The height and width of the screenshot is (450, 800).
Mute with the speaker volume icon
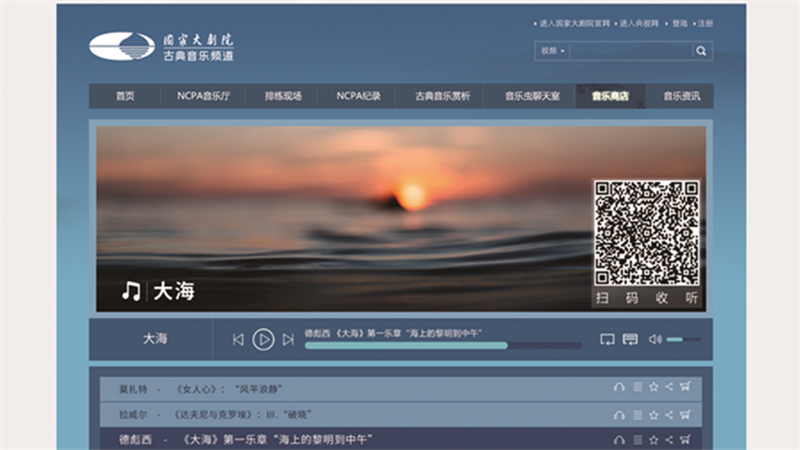pos(655,339)
